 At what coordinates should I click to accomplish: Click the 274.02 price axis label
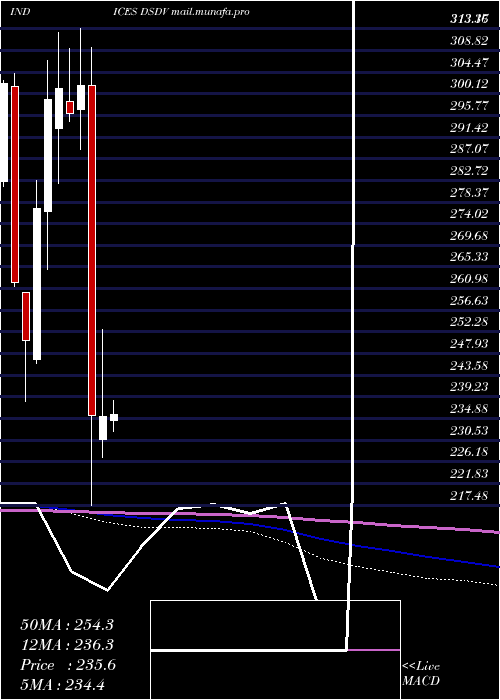pos(469,214)
